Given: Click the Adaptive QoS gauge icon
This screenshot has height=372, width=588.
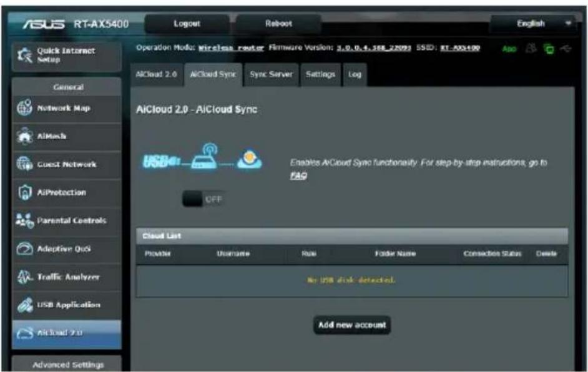Looking at the screenshot, I should click(x=25, y=248).
